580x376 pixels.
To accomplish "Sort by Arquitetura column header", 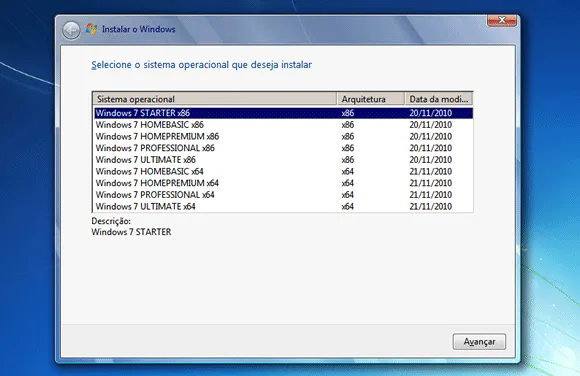I will click(371, 99).
